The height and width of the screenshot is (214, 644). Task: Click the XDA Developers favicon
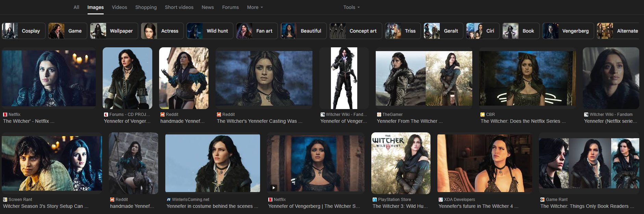coord(441,200)
